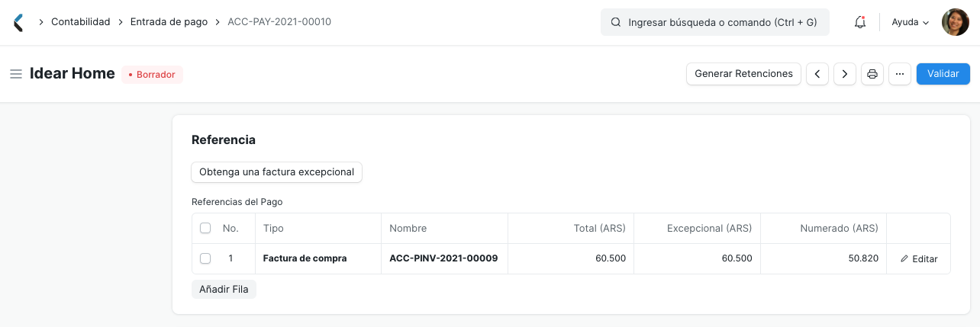Open Entrada de pago breadcrumb
980x327 pixels.
pos(169,22)
